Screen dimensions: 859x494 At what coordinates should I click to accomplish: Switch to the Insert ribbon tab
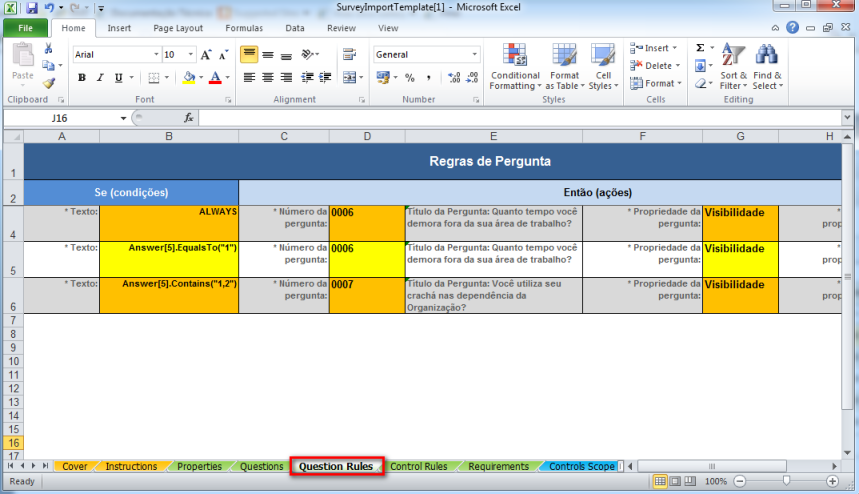[119, 28]
